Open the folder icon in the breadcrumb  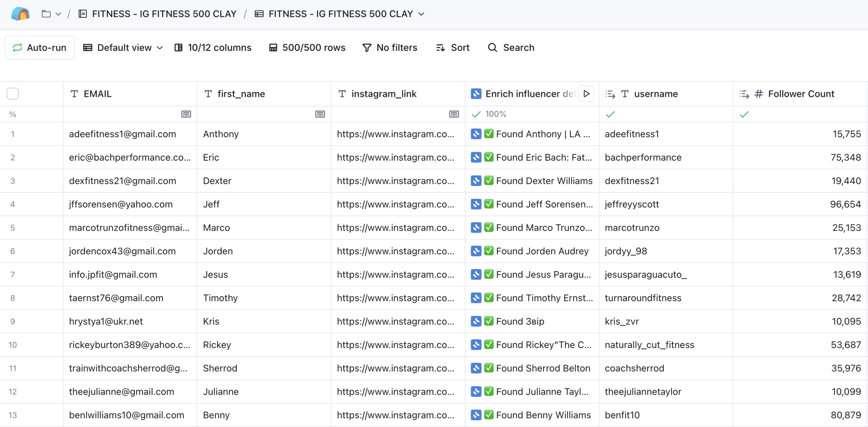46,14
